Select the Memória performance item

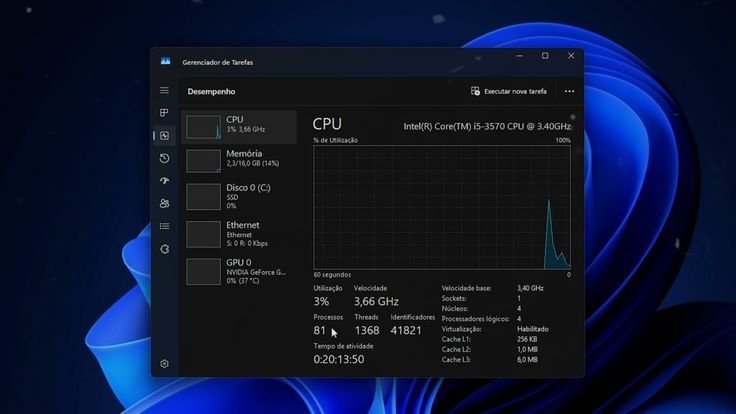[239, 161]
